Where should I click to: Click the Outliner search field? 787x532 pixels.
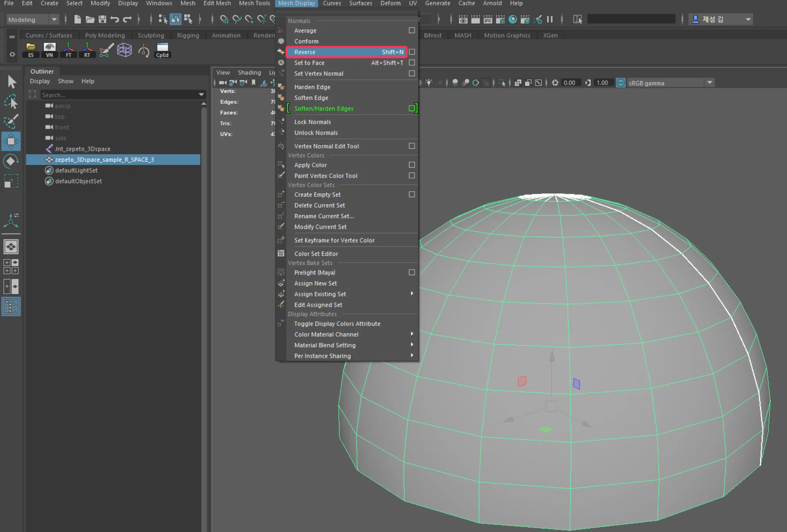[120, 95]
